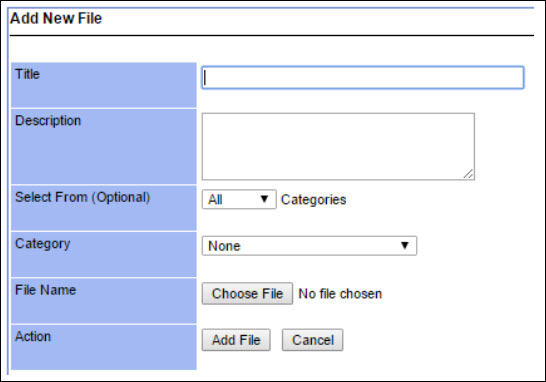546x382 pixels.
Task: Click the Choose File button
Action: tap(247, 294)
